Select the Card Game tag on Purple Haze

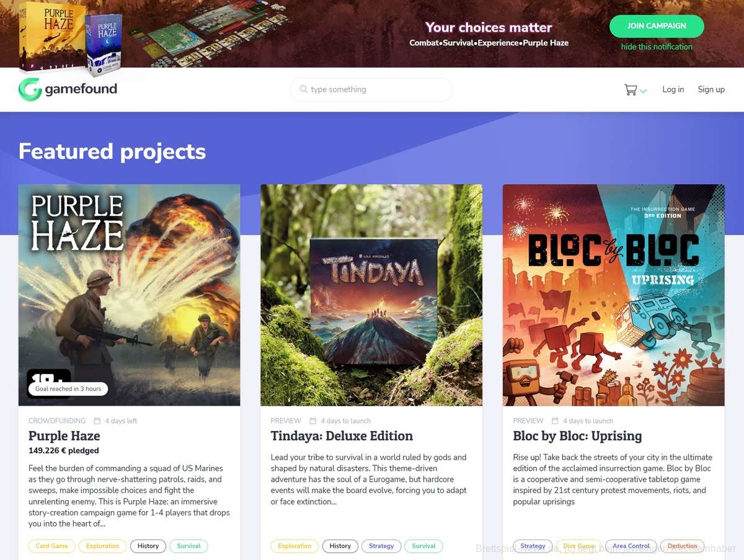coord(52,546)
